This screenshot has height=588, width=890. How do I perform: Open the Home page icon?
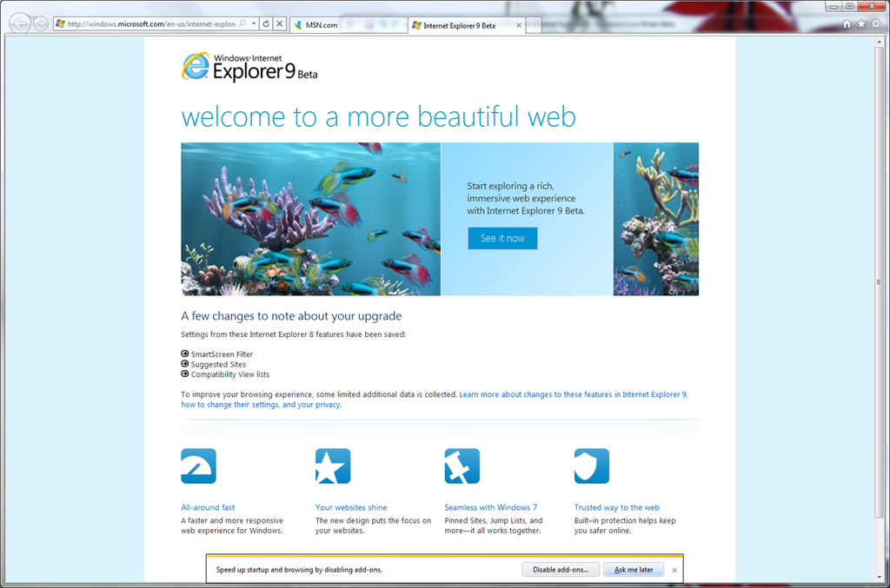[x=847, y=23]
